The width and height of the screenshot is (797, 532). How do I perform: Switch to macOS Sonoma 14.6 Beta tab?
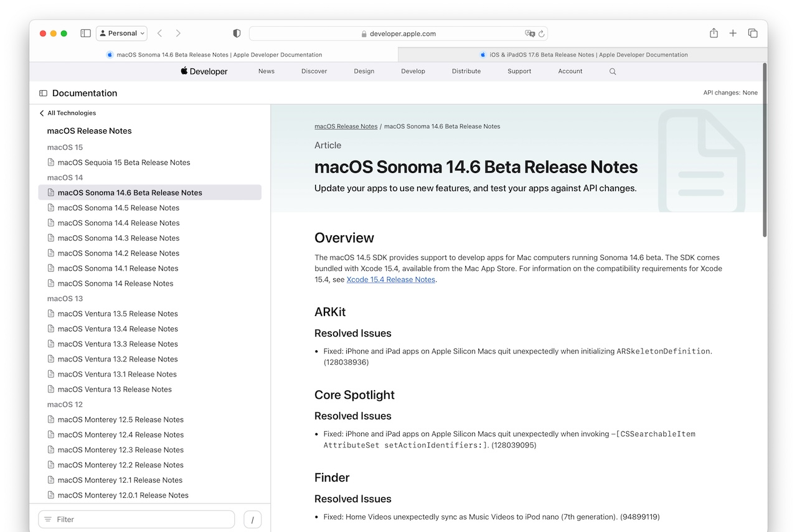point(214,55)
